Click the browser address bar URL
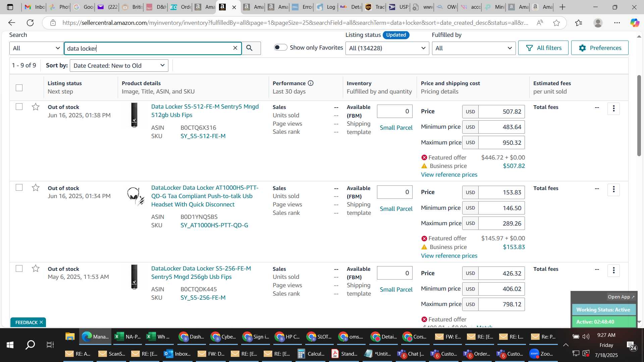Screen dimensions: 644x362 (x=295, y=23)
